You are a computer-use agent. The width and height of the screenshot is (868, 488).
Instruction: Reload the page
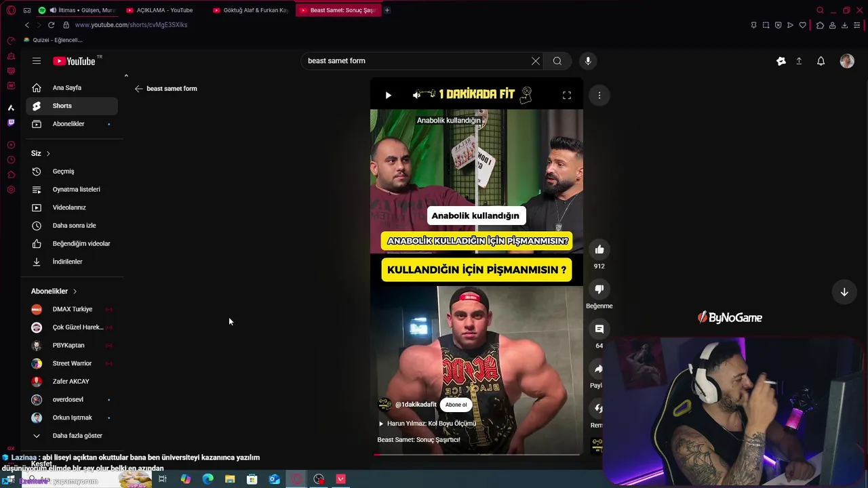(51, 25)
